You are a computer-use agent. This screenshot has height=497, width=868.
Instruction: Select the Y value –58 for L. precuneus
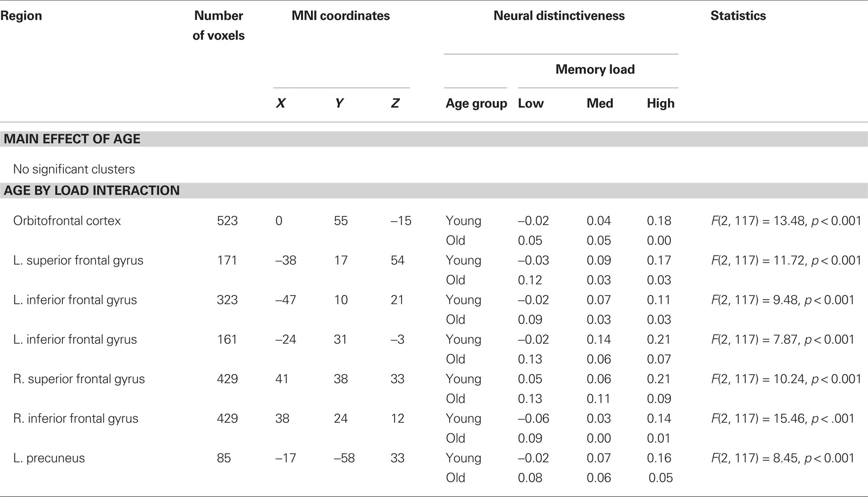point(345,458)
